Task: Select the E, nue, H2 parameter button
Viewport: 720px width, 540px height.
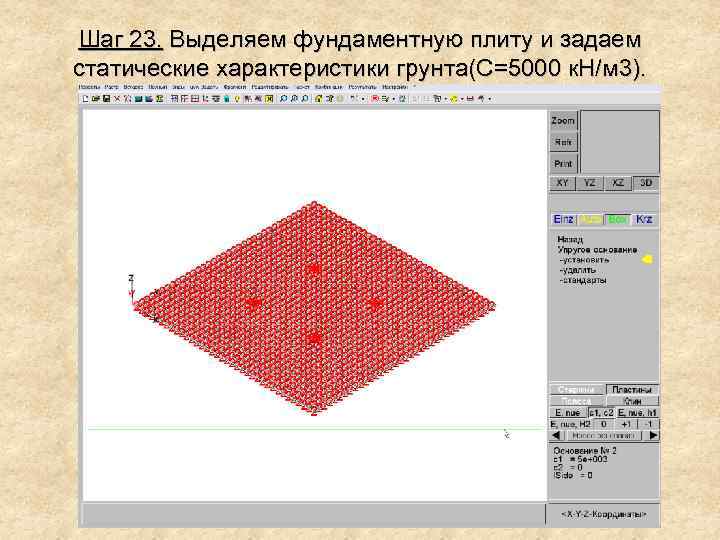Action: [x=570, y=424]
